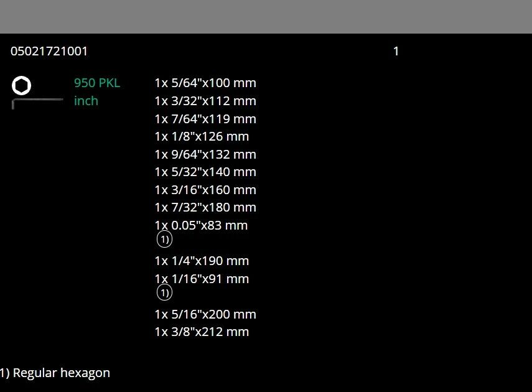Select the 1x 3/32"x112 mm line
This screenshot has width=532, height=392.
[205, 101]
